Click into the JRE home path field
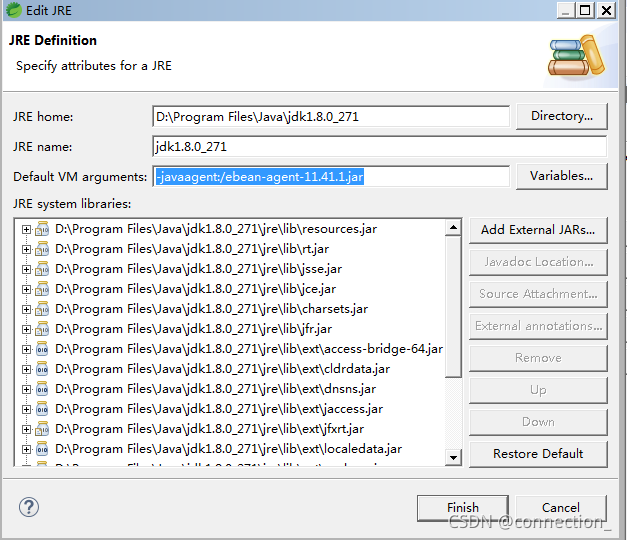This screenshot has height=540, width=627. click(331, 116)
